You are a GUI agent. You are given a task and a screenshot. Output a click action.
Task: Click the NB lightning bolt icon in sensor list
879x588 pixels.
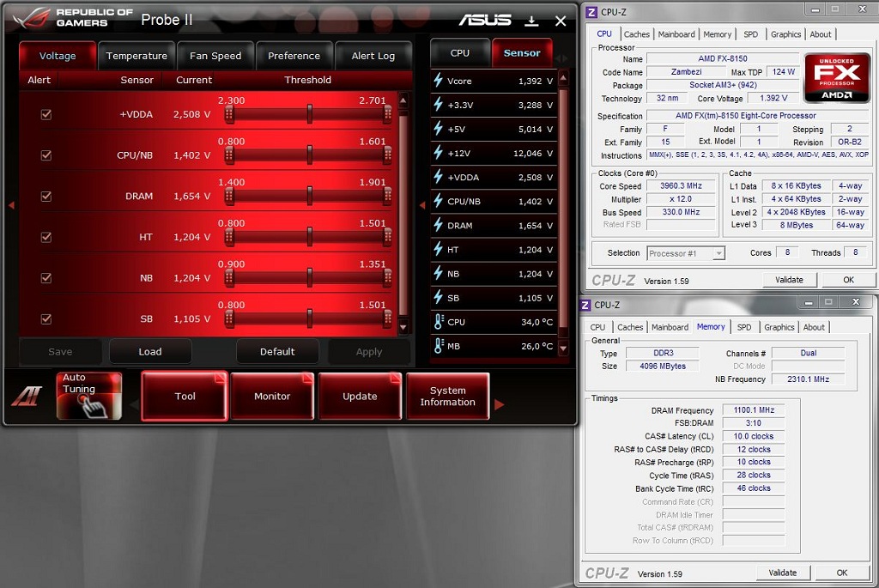click(x=438, y=273)
